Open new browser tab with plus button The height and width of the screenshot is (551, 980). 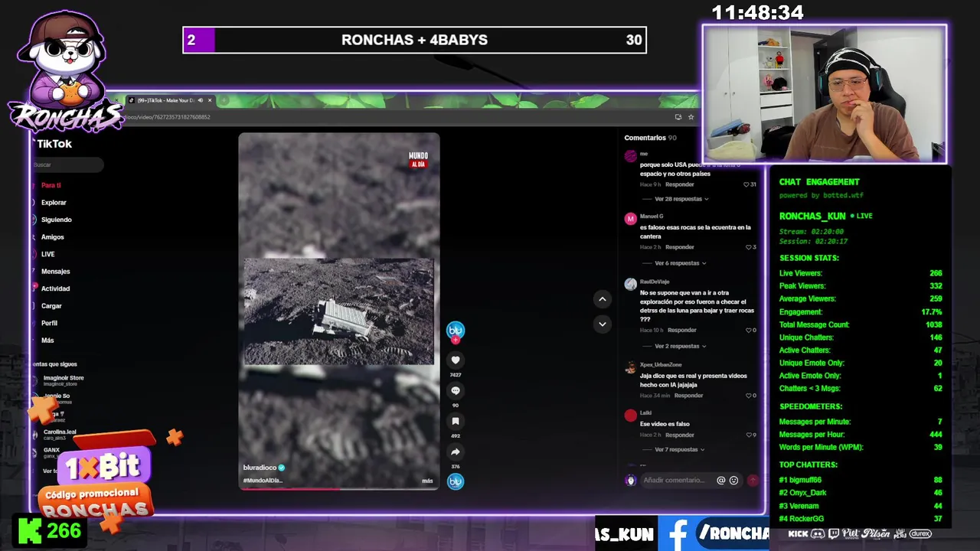(224, 100)
